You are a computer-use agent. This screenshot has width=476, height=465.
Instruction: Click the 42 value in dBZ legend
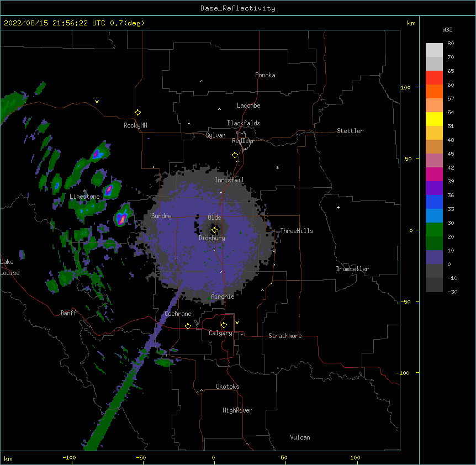(x=451, y=167)
